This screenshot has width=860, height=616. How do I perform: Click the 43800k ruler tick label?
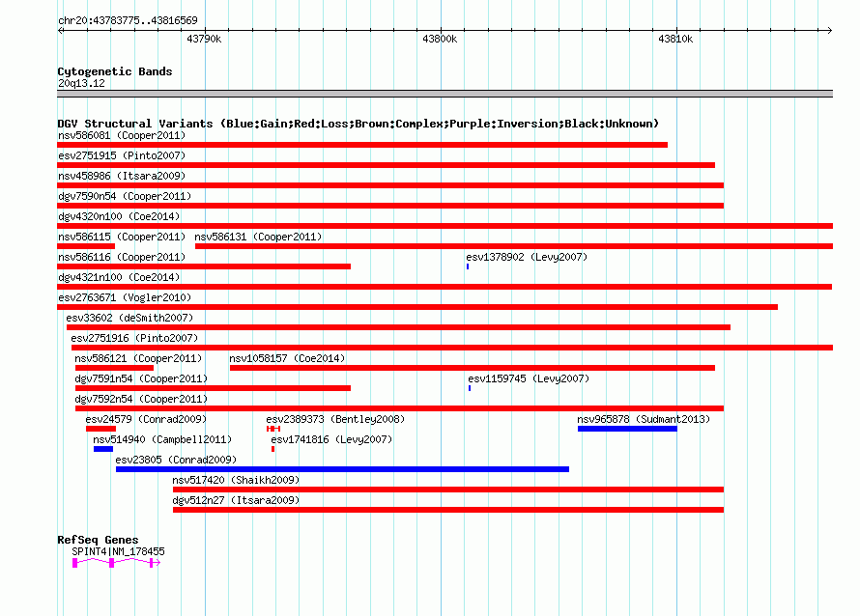pos(440,39)
